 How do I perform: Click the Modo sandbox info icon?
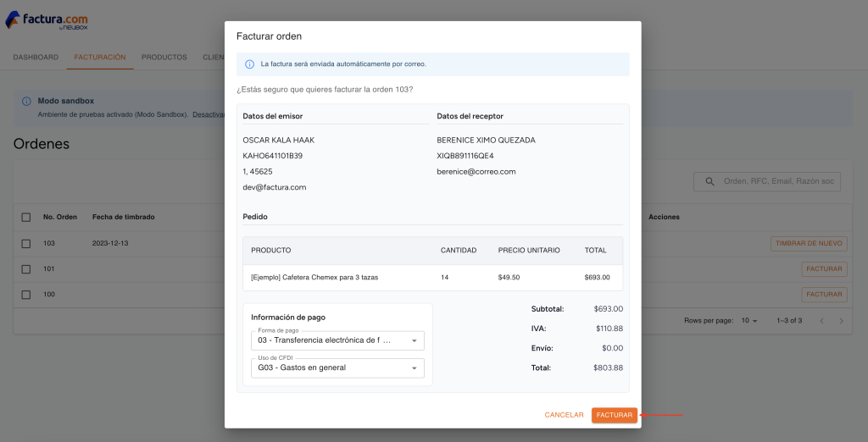coord(26,102)
